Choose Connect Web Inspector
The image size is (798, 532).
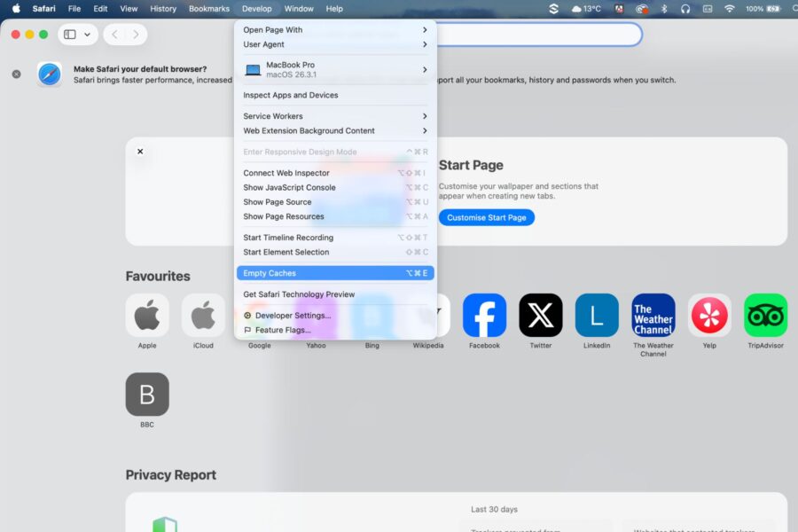pos(335,173)
